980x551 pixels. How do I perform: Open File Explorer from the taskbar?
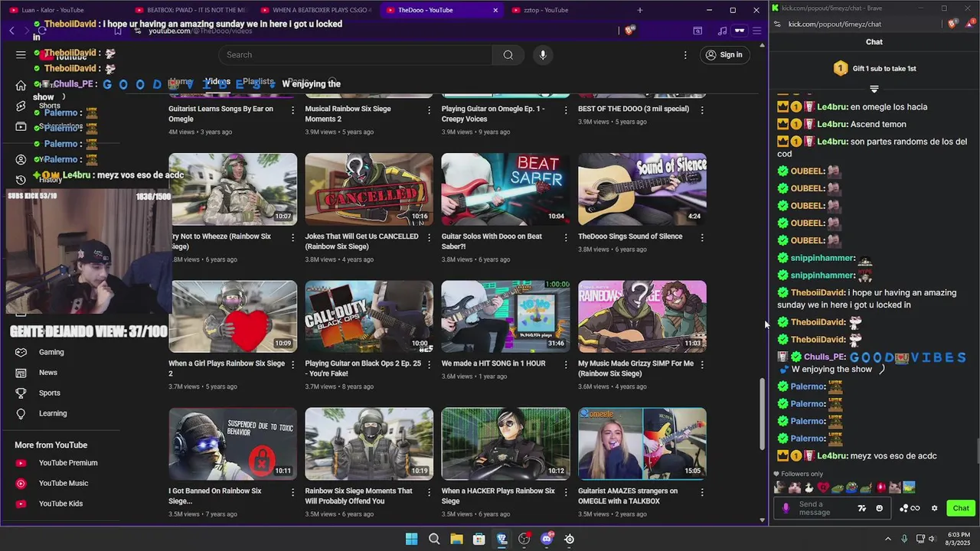(x=456, y=539)
